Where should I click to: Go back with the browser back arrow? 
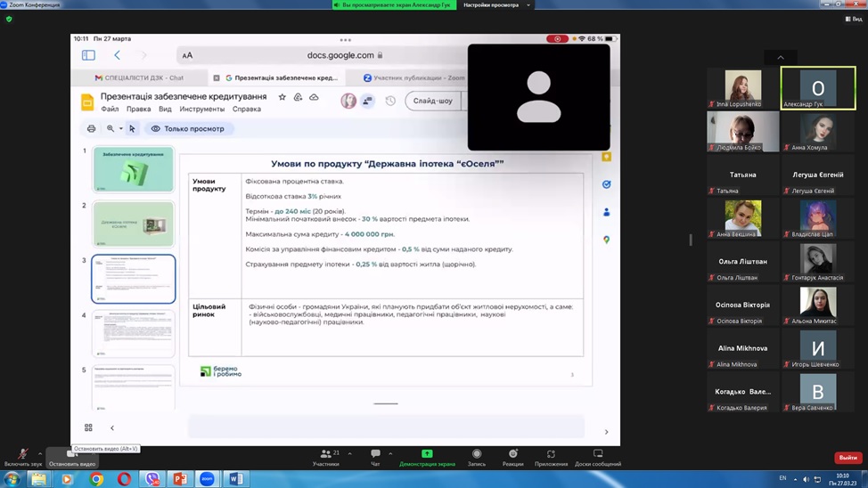point(117,55)
